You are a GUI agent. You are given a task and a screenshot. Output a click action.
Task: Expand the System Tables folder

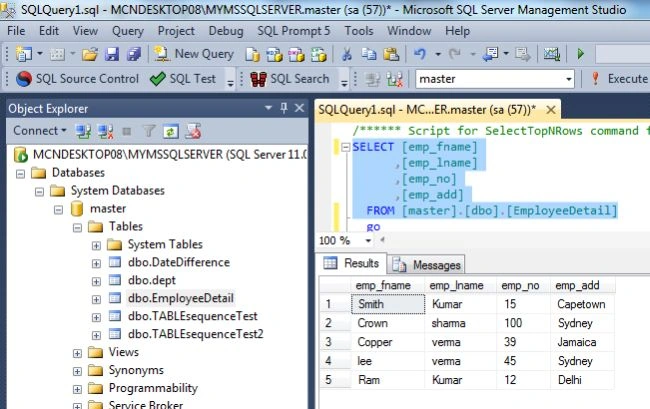[x=96, y=246]
